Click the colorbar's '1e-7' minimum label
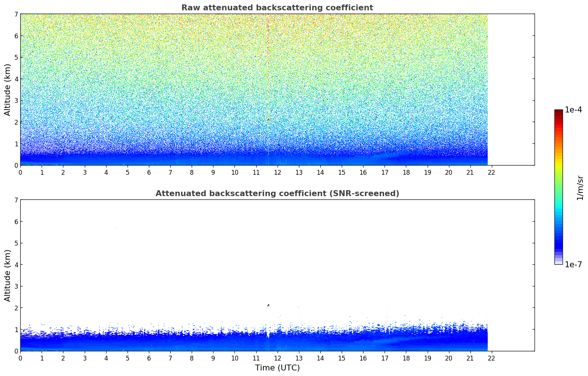Viewport: 588px width, 376px height. [573, 265]
